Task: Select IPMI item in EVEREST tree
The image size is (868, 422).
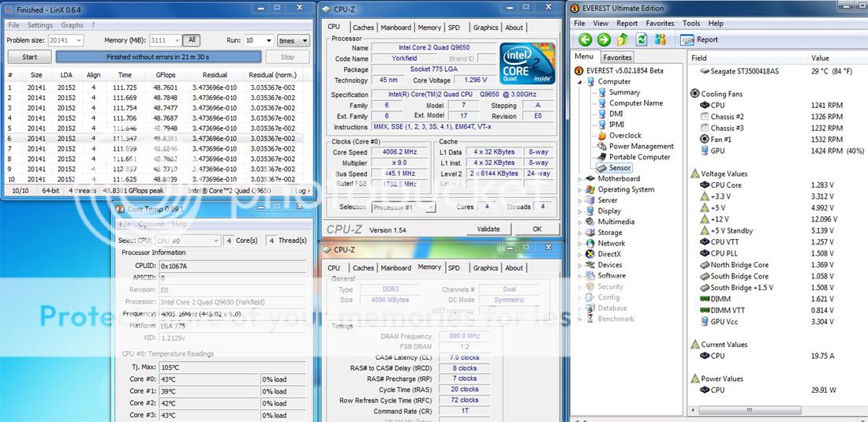Action: [x=616, y=125]
